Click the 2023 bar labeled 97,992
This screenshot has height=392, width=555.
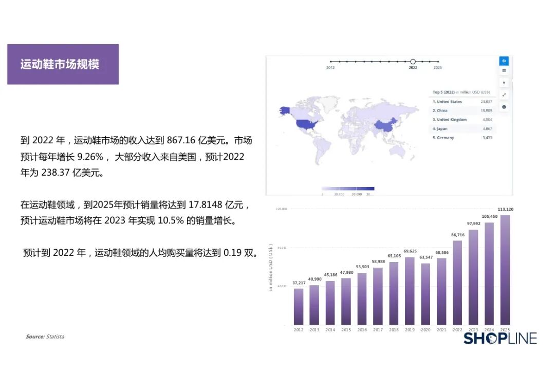(473, 277)
